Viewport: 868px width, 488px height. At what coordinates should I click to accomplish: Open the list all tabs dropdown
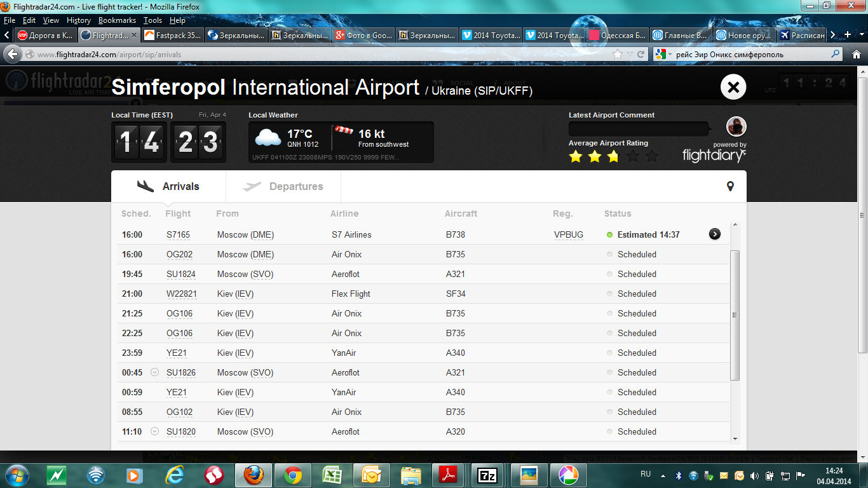click(861, 35)
